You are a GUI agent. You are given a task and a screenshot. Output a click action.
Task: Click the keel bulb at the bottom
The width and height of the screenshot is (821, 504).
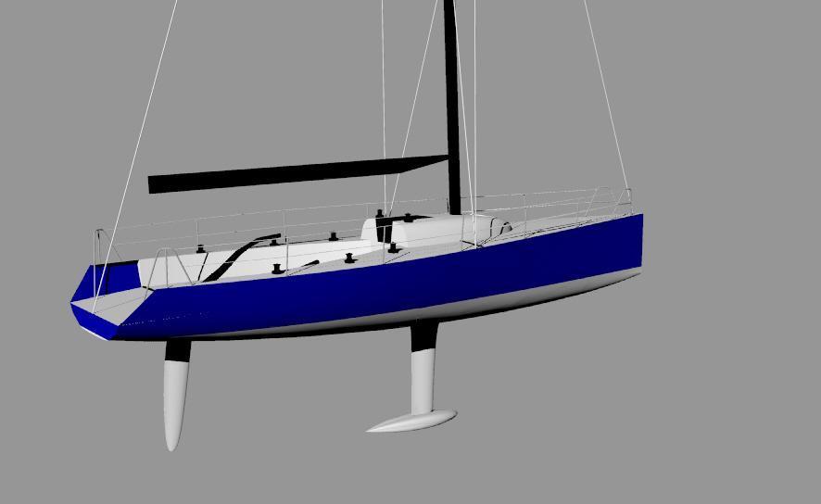tap(412, 422)
